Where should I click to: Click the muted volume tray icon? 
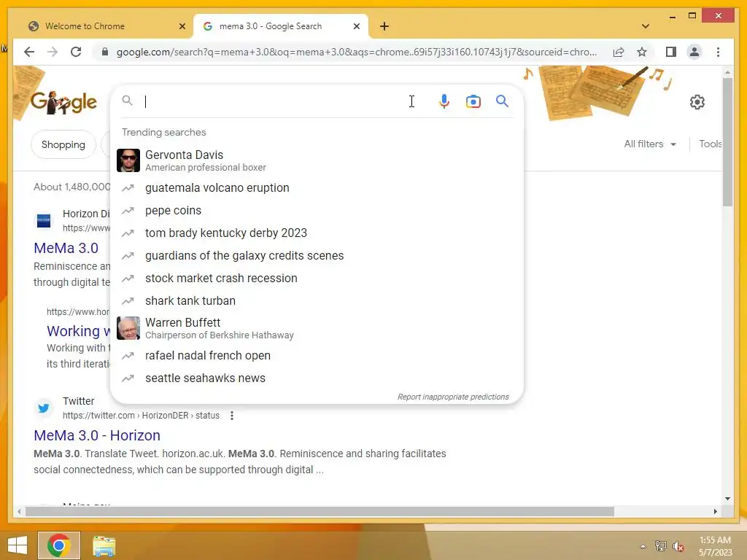[678, 546]
